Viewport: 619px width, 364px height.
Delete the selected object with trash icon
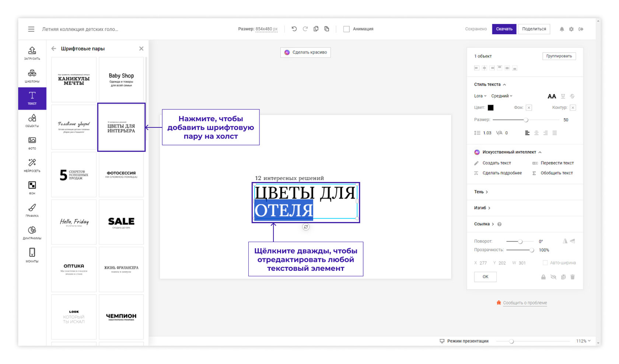click(573, 277)
